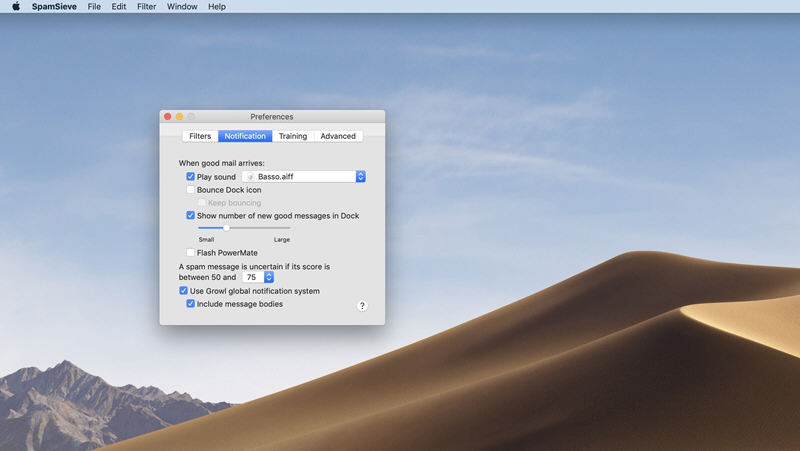Uncheck Use Growl global notification system

tap(183, 291)
